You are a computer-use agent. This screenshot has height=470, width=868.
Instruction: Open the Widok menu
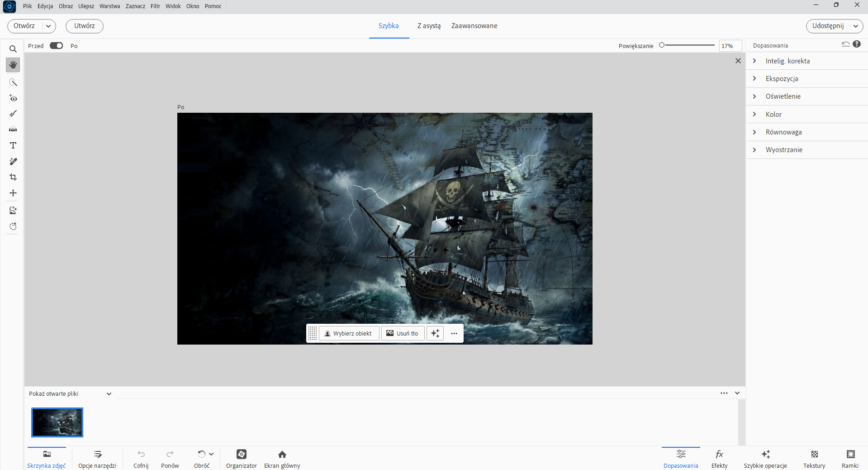(173, 6)
